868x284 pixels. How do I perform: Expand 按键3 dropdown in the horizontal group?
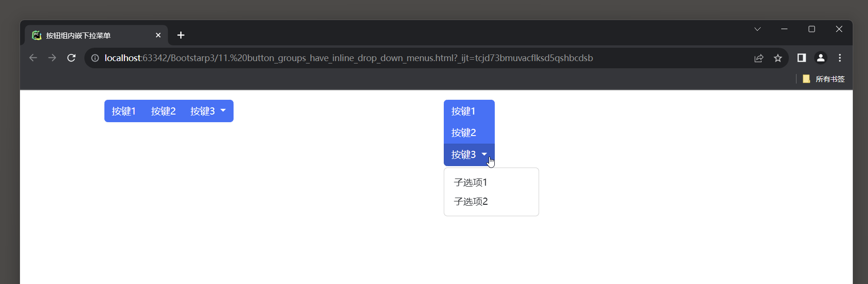click(x=208, y=111)
